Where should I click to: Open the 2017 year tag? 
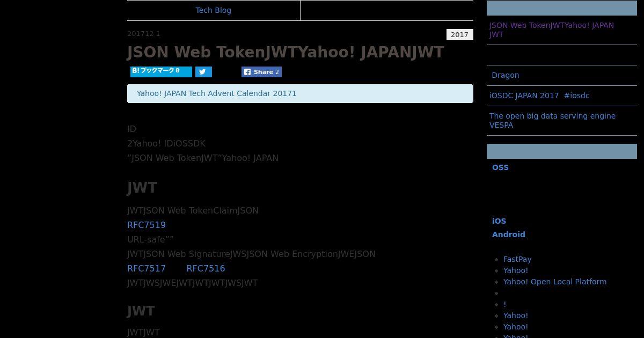(x=459, y=34)
